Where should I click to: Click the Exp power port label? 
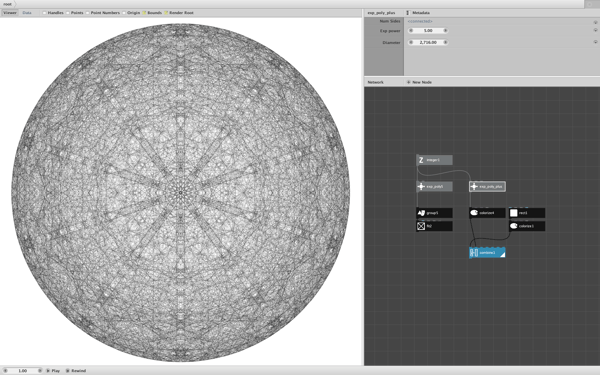390,31
